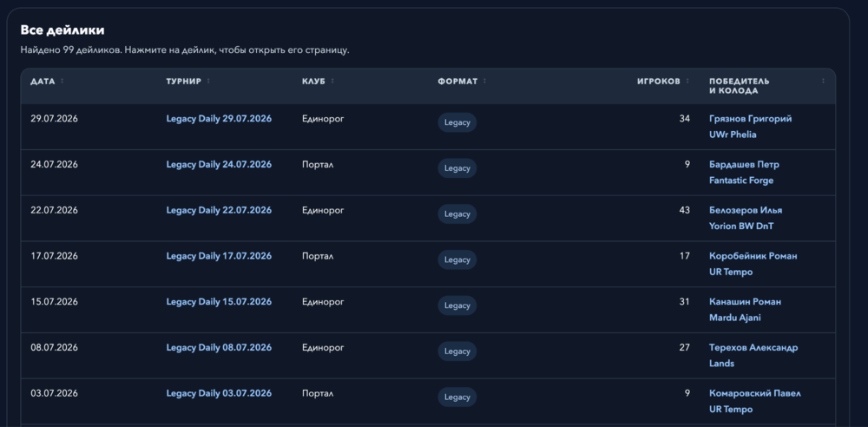This screenshot has width=868, height=427.
Task: Click the Все дейлики heading
Action: point(62,30)
